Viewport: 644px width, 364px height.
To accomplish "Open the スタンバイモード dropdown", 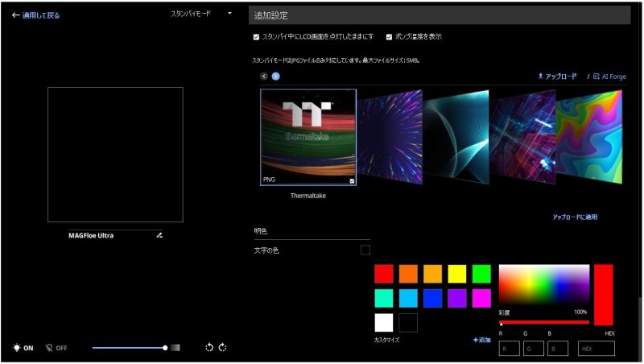I will coord(201,14).
